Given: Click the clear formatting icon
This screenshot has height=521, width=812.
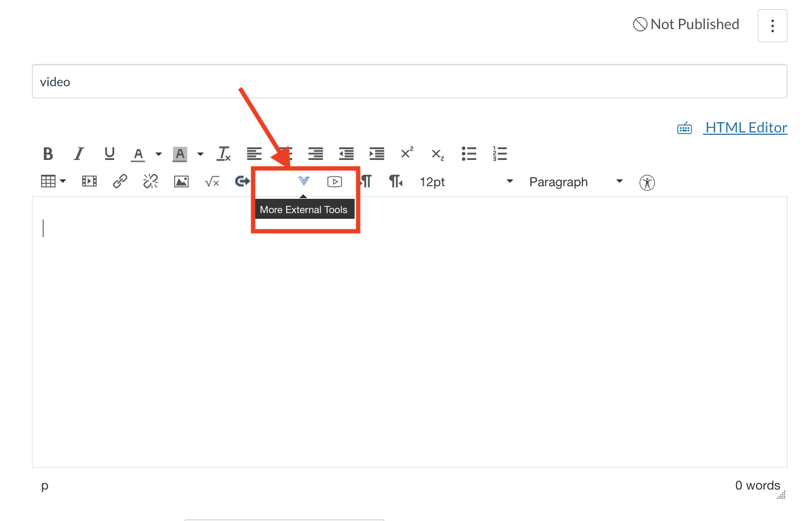Looking at the screenshot, I should 224,154.
